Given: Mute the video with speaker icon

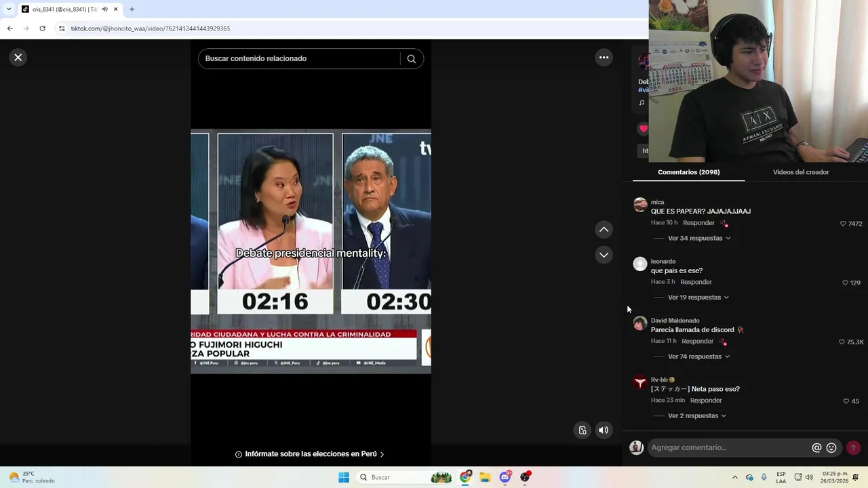Looking at the screenshot, I should pos(604,430).
